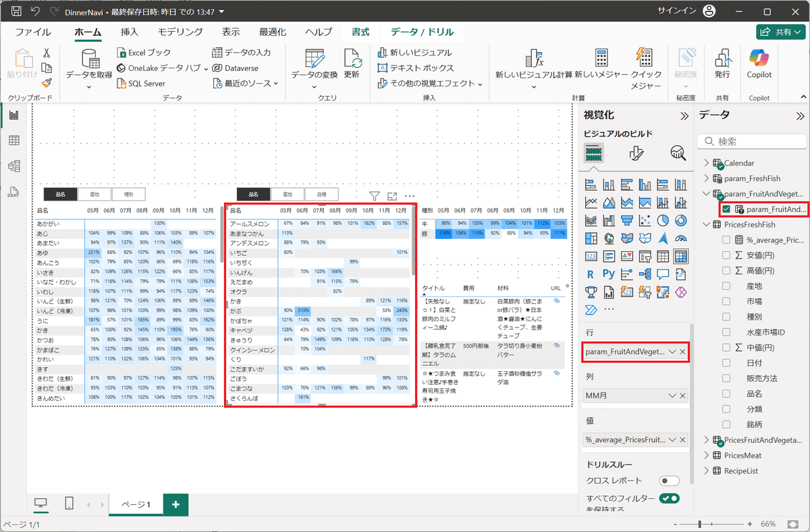The height and width of the screenshot is (532, 810).
Task: Open クイック メジャー
Action: click(645, 68)
